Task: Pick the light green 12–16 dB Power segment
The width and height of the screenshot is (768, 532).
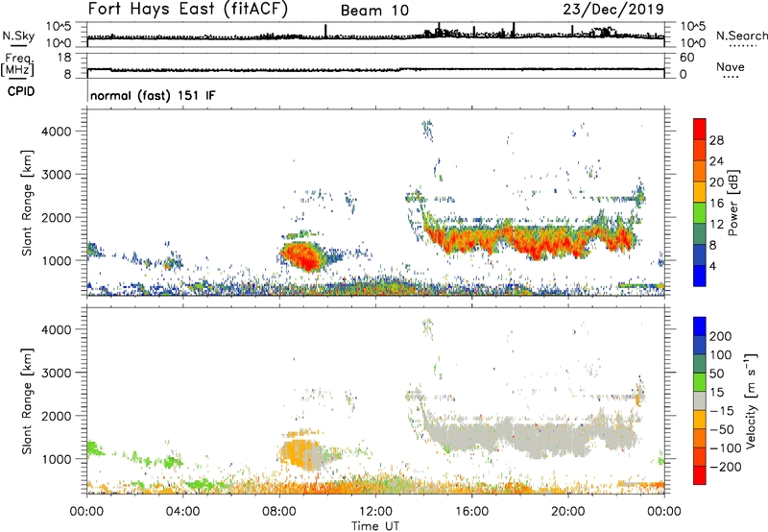Action: (x=700, y=212)
